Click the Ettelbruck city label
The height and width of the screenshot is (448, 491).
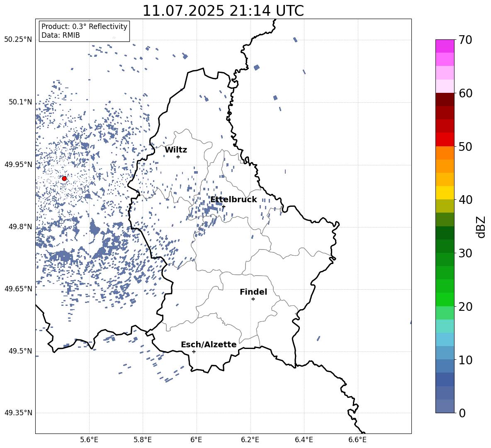pyautogui.click(x=233, y=200)
